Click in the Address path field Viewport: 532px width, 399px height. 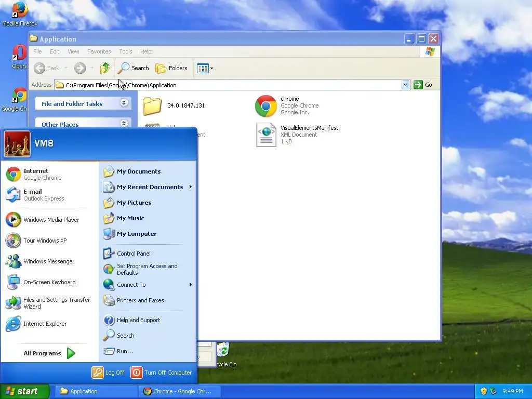pyautogui.click(x=228, y=85)
